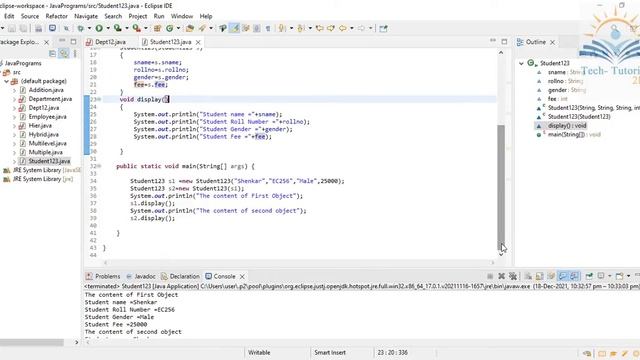Expand the Employee.java tree node
Viewport: 640px width, 360px height.
pyautogui.click(x=14, y=117)
